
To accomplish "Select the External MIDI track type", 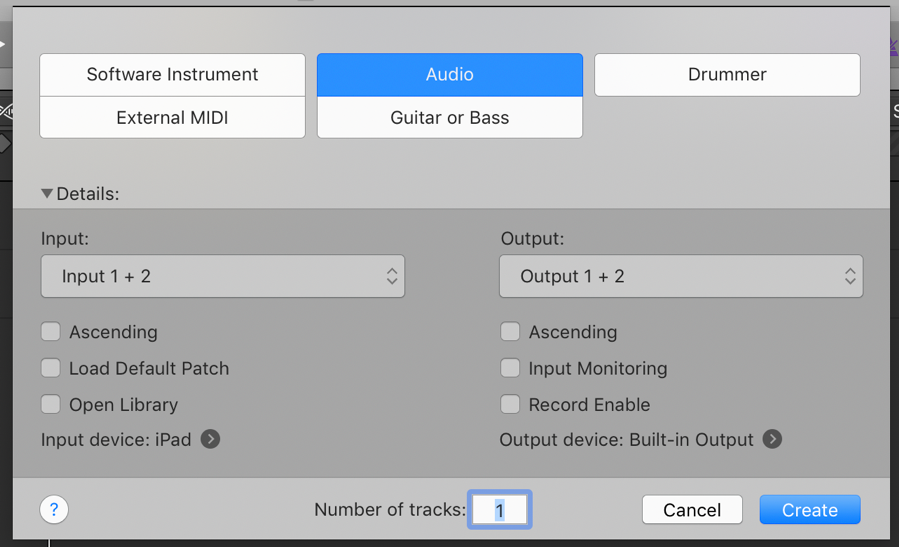I will click(x=172, y=118).
